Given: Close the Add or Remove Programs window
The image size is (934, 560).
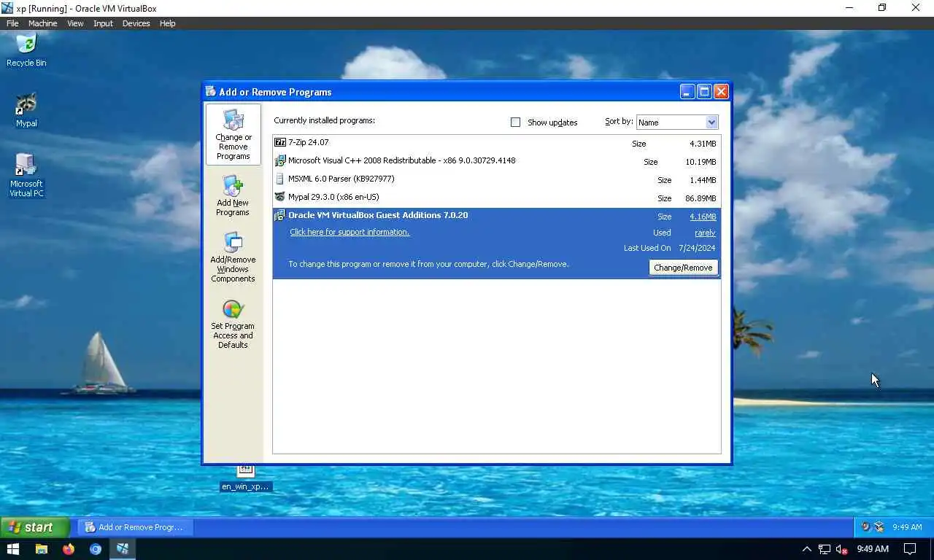Looking at the screenshot, I should pyautogui.click(x=721, y=91).
